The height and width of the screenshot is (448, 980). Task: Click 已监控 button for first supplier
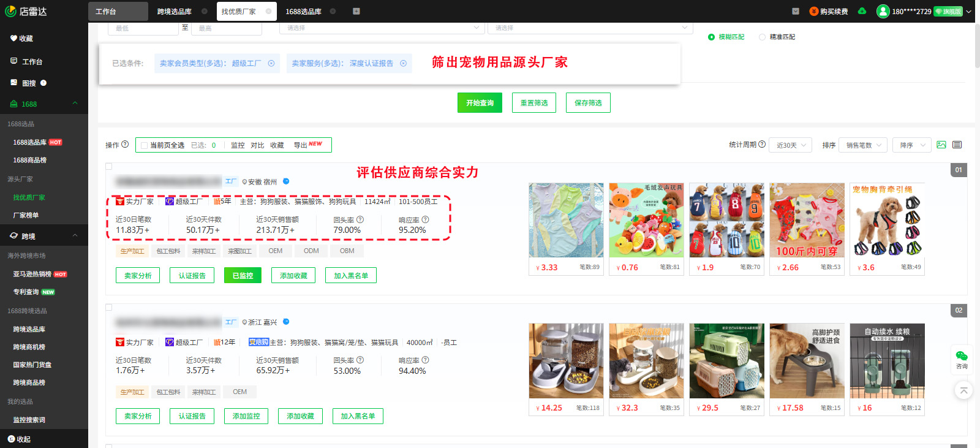click(x=243, y=276)
